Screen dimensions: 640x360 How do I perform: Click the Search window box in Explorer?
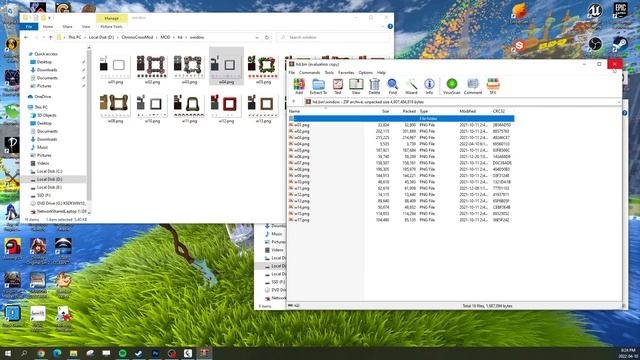[x=333, y=37]
